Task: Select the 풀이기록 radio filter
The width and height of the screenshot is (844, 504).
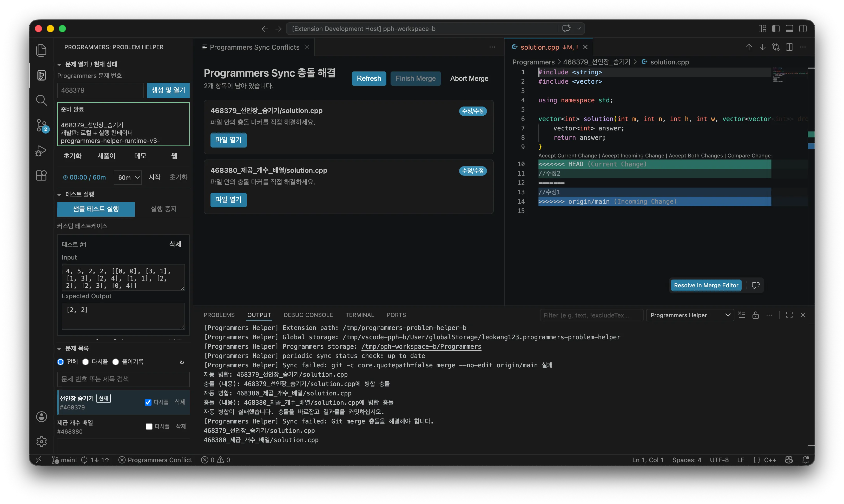Action: 115,362
